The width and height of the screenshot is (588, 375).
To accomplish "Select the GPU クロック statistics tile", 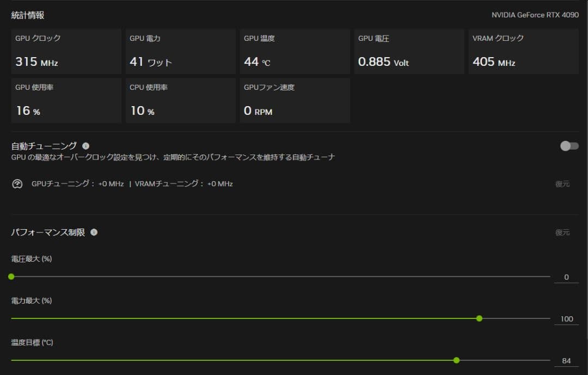I will [66, 51].
